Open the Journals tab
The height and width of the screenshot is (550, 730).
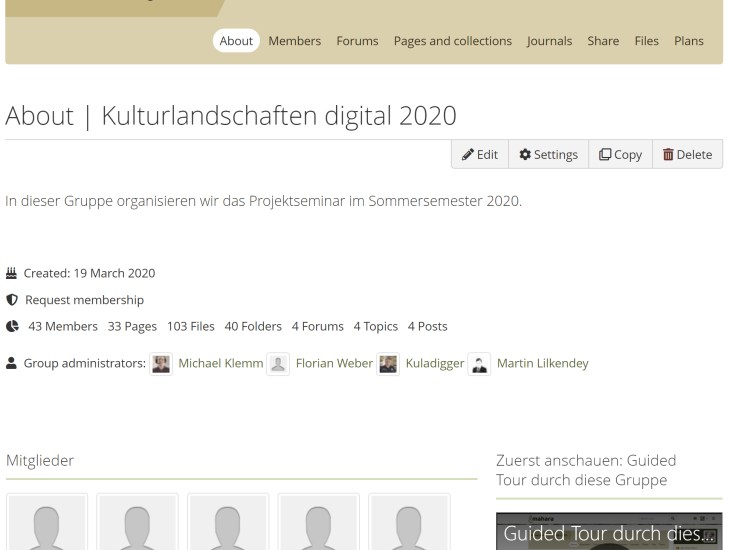(x=549, y=41)
